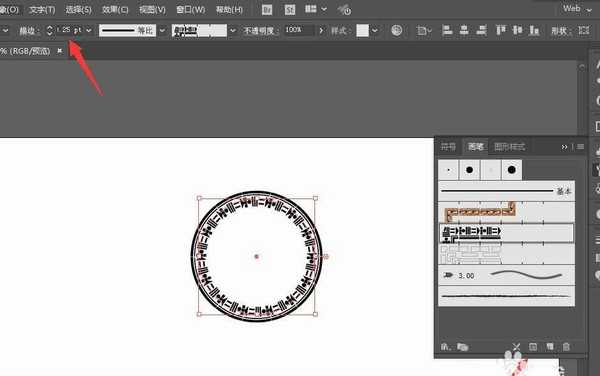The image size is (600, 376).
Task: Click the 样式 graphic style swatch
Action: pos(362,30)
